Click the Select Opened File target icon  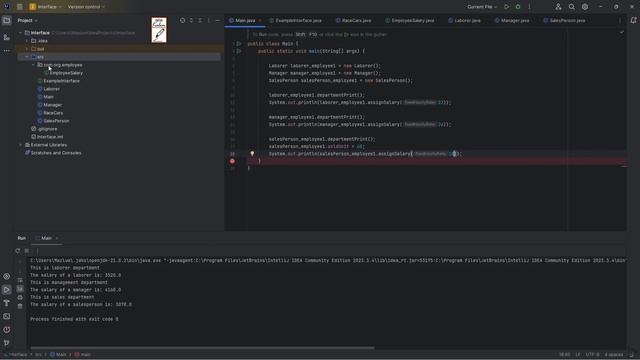[x=182, y=20]
